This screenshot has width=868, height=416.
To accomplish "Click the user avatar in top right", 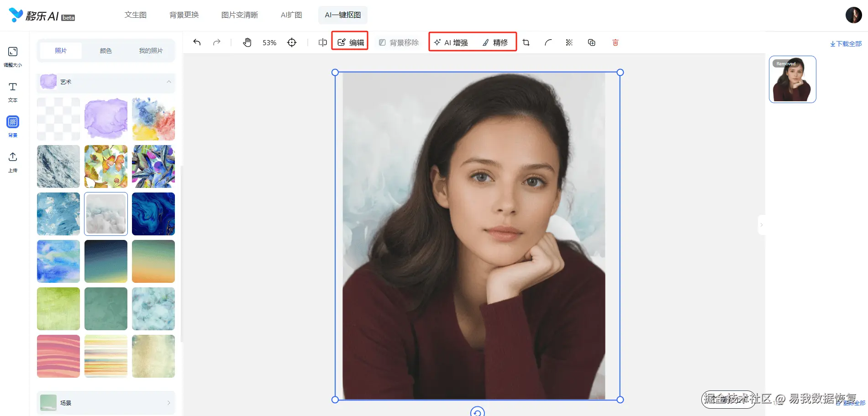I will 853,15.
